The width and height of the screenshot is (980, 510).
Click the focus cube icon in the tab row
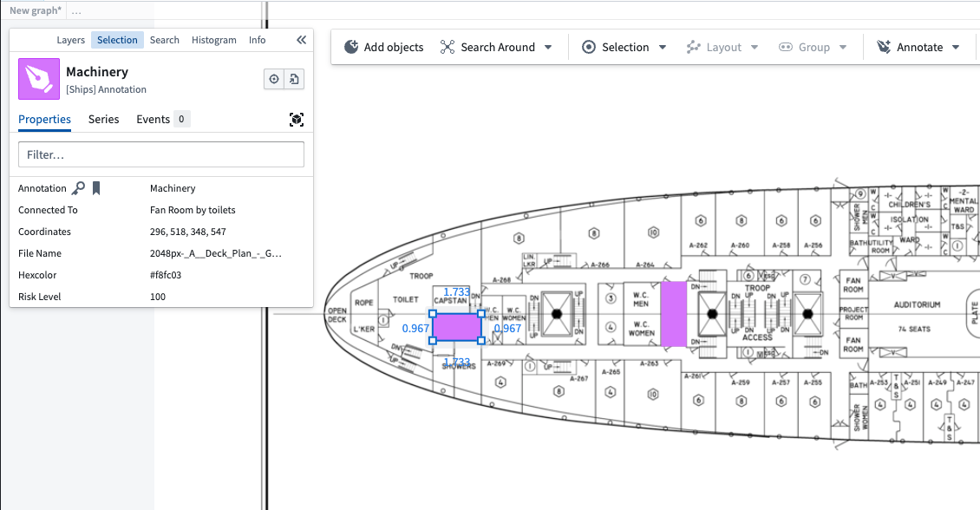(296, 120)
